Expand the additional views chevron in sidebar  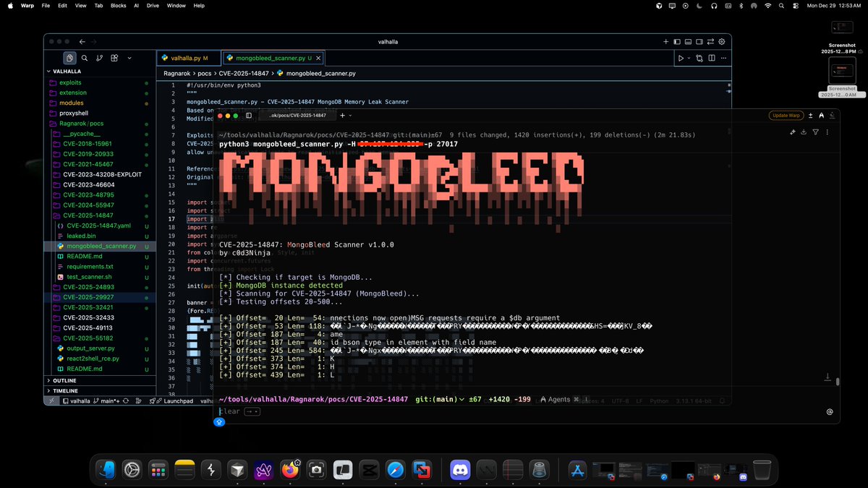(x=129, y=58)
